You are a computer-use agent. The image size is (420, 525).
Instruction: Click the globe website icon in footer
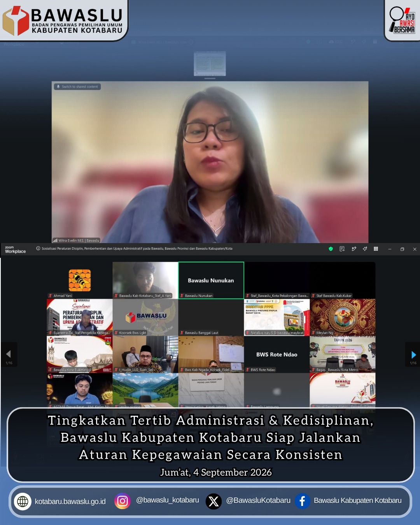point(23,501)
